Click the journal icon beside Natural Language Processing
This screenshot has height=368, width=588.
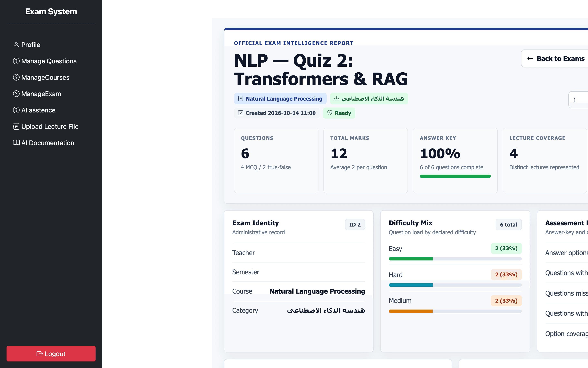[x=241, y=99]
